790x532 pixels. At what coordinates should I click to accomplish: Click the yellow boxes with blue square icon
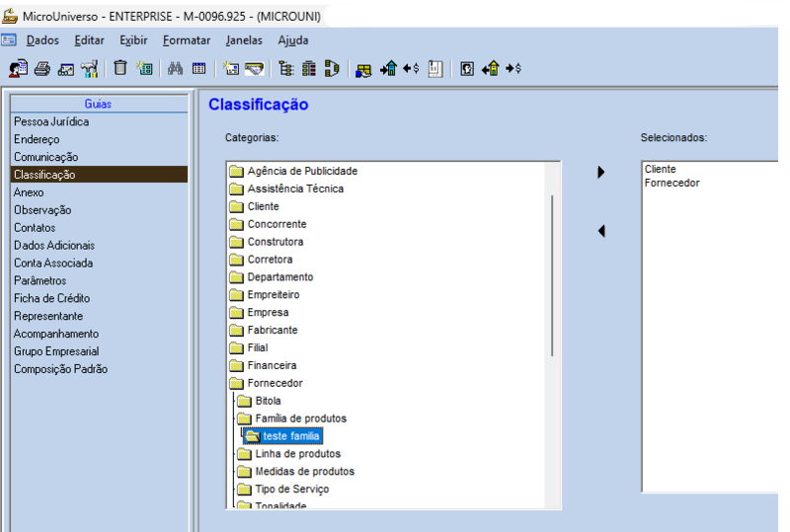[x=363, y=69]
